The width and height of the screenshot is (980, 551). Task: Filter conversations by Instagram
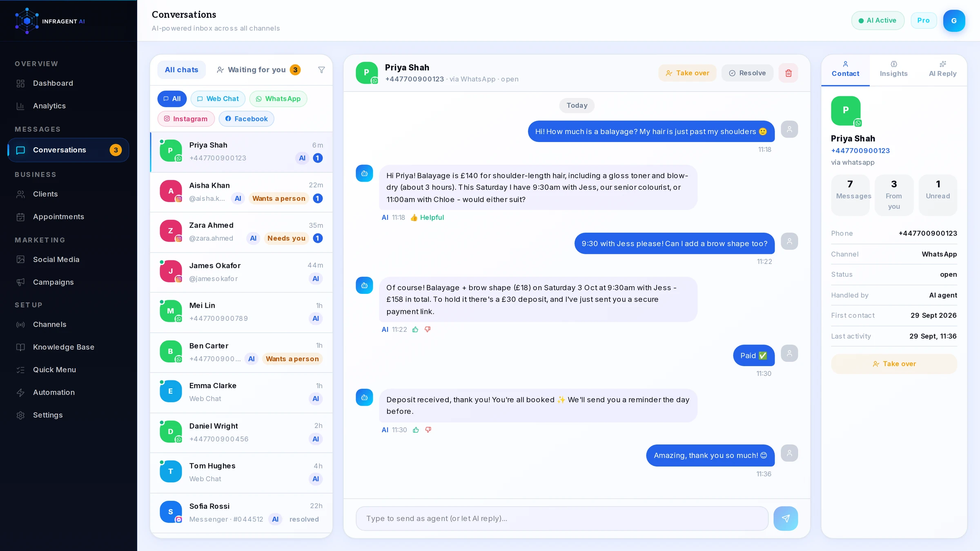pyautogui.click(x=186, y=119)
